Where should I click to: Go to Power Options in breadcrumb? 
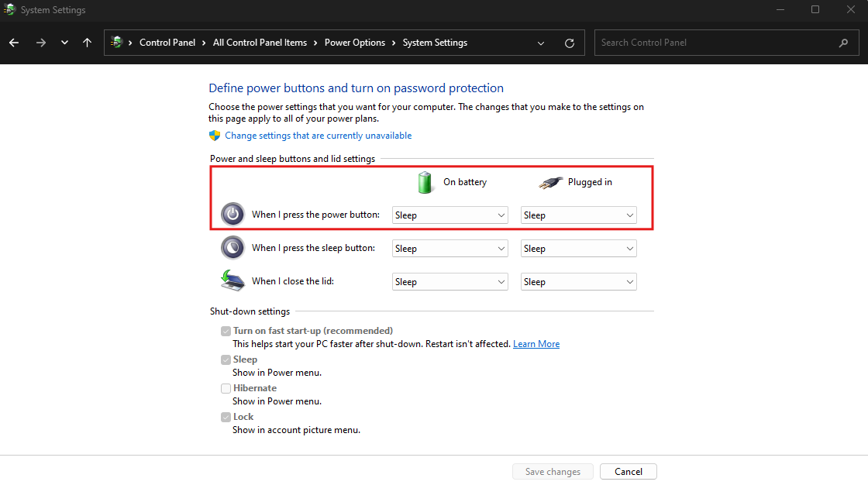pos(354,43)
